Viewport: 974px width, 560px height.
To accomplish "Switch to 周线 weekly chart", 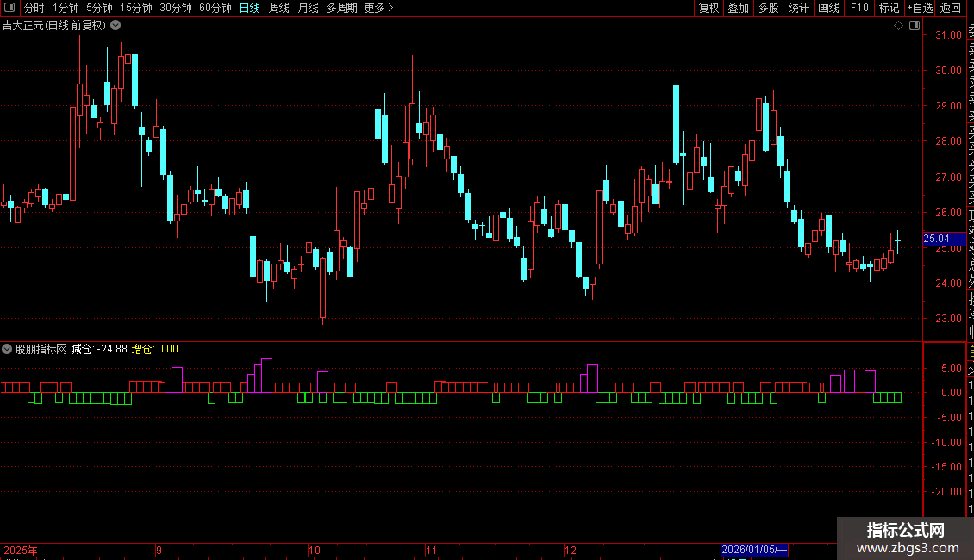I will pyautogui.click(x=279, y=8).
